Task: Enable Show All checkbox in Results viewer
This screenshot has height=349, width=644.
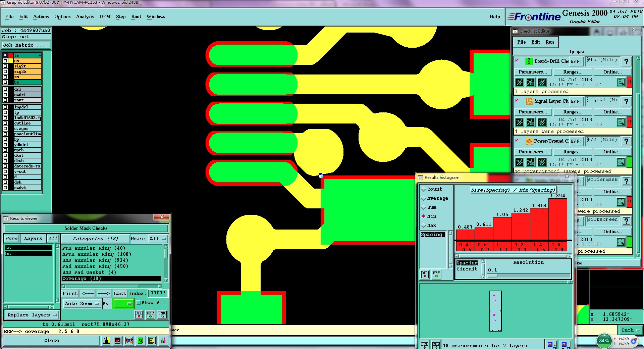Action: tap(138, 303)
